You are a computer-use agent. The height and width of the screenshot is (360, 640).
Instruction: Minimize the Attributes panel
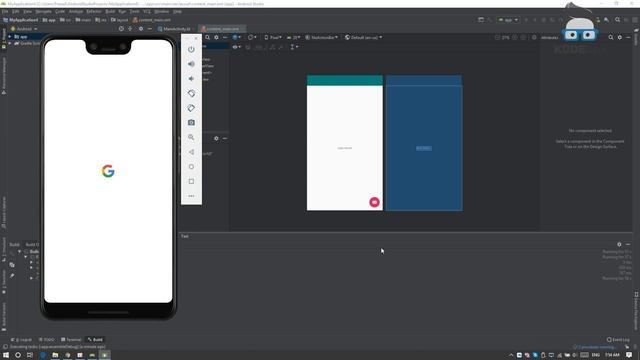click(x=628, y=38)
